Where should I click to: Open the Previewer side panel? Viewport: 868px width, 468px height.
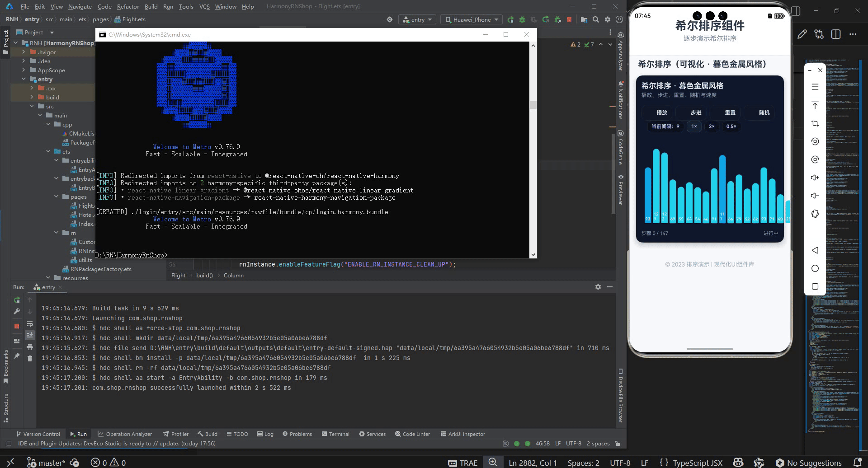point(621,190)
